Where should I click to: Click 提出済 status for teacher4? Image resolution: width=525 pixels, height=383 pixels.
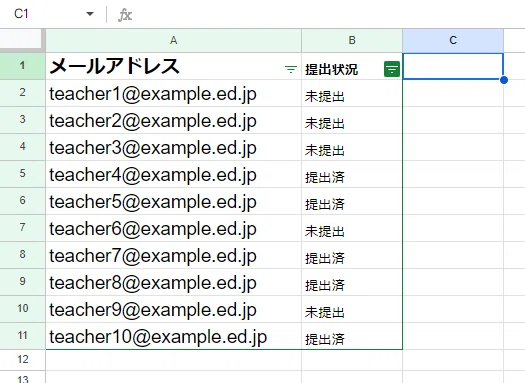coord(352,174)
